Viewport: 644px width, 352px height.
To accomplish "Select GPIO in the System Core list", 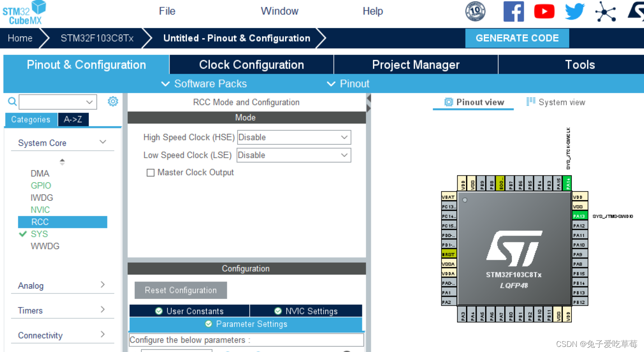I will tap(41, 186).
